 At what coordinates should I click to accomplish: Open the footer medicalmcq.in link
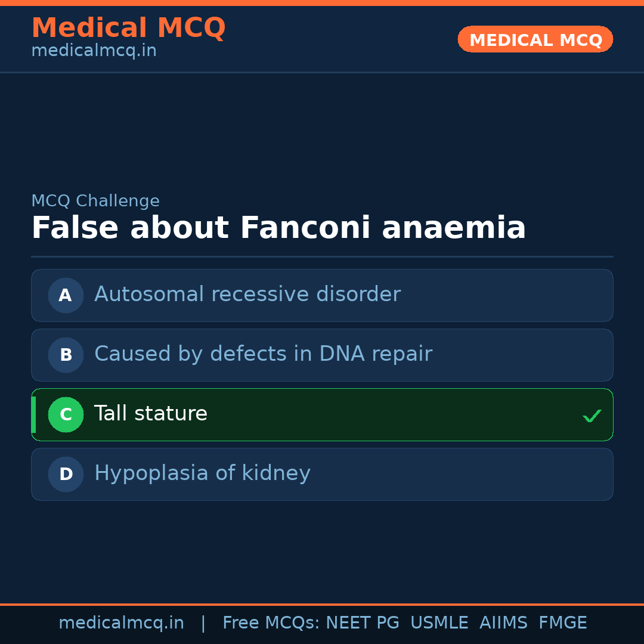[121, 623]
